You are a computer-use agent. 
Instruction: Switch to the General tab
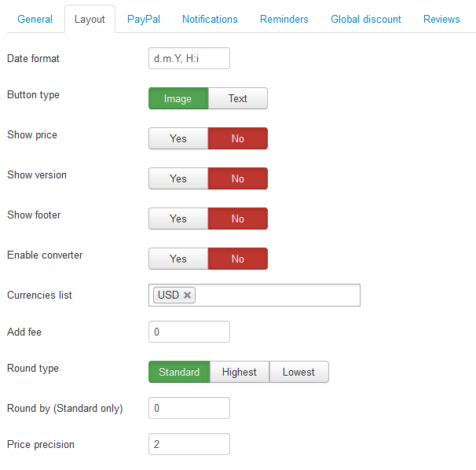[35, 19]
